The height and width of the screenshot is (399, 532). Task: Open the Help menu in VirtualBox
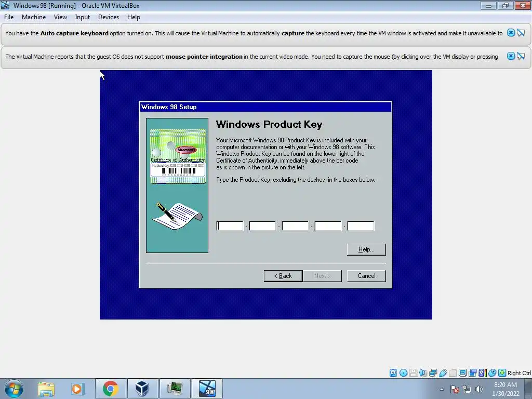[x=134, y=17]
